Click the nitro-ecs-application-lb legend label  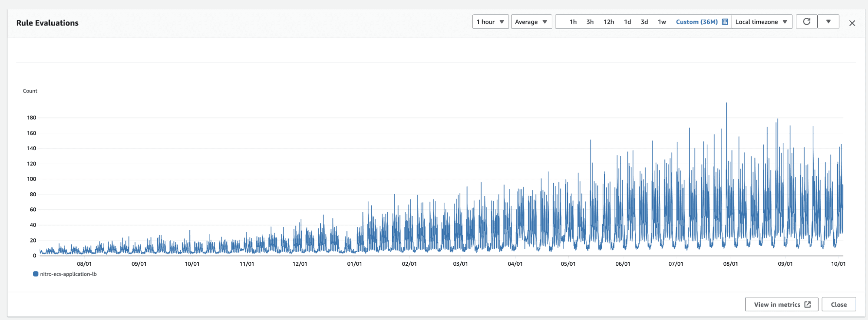point(68,274)
